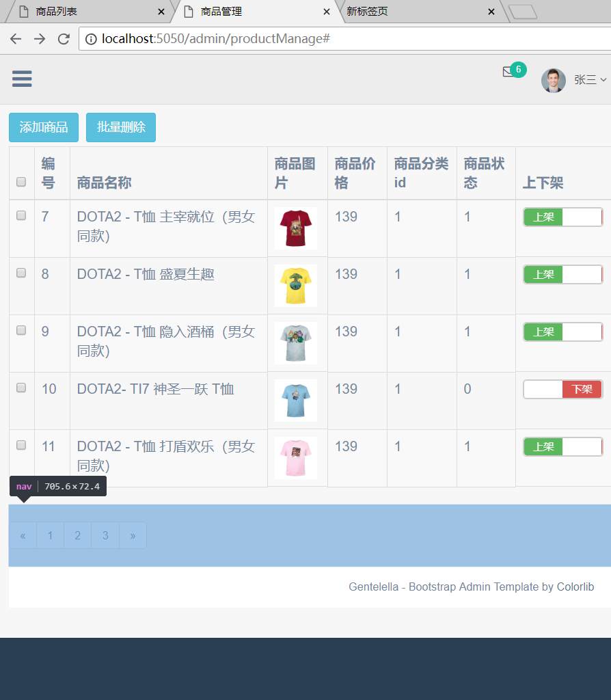Screen dimensions: 611x700
Task: Go to pagination page 2
Action: [77, 535]
